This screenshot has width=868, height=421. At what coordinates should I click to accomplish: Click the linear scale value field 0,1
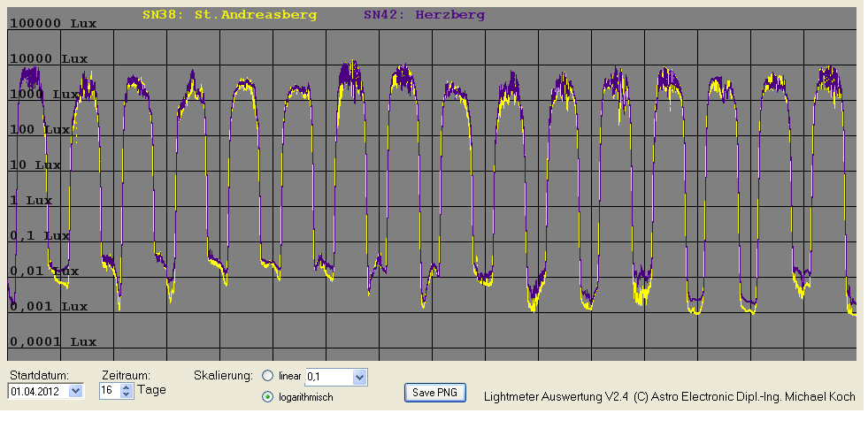(x=329, y=378)
